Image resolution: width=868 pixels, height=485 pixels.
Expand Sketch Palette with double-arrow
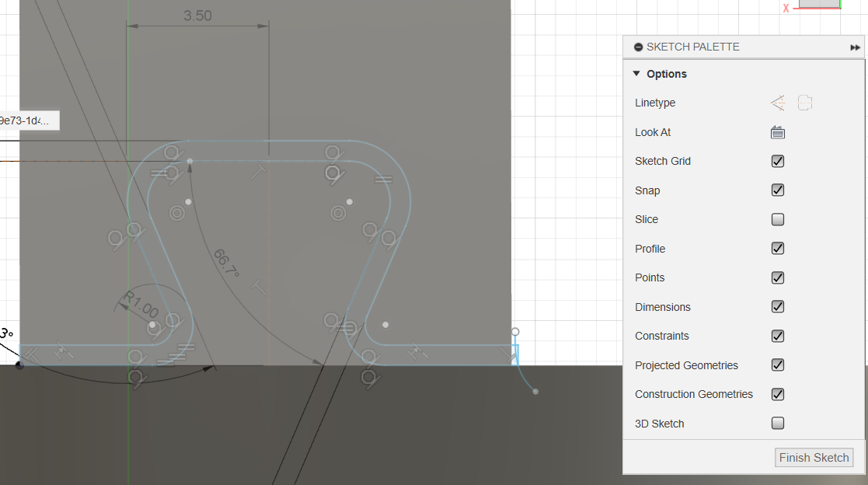(x=856, y=47)
